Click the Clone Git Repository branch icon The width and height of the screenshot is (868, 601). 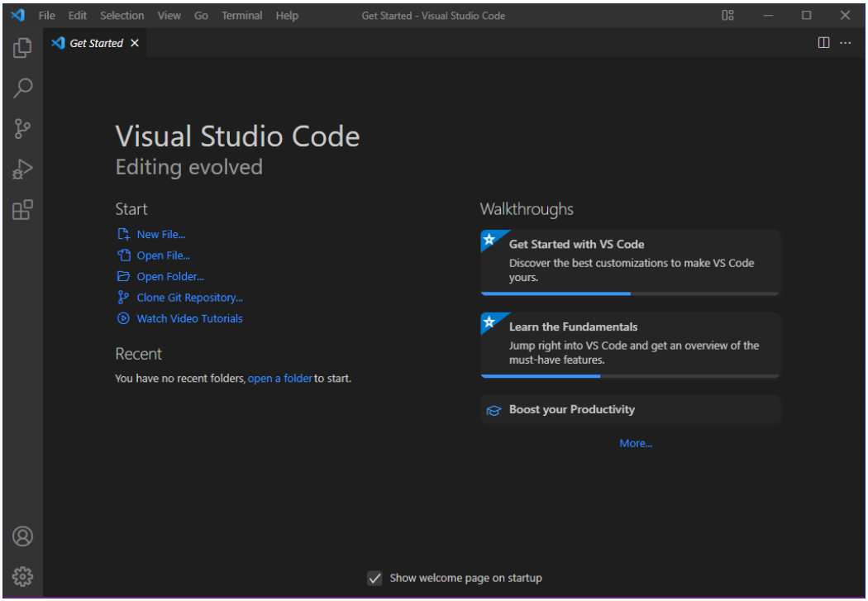[123, 297]
